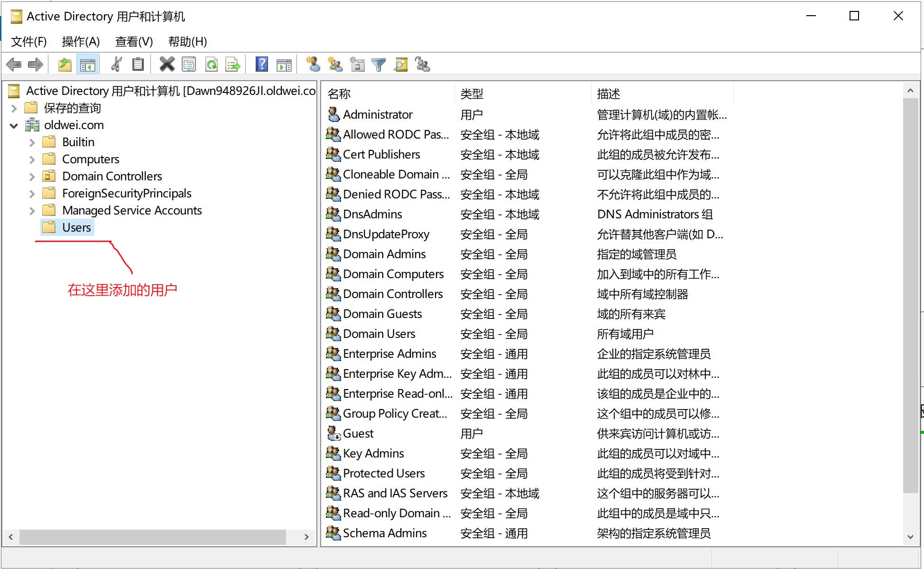
Task: Select the Domain Admins group entry
Action: click(384, 254)
